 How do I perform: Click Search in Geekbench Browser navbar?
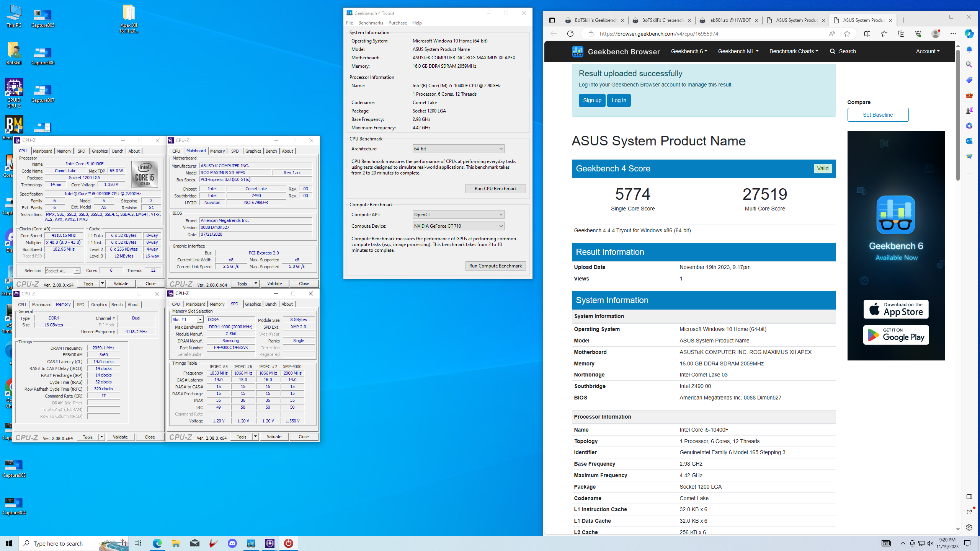(x=843, y=51)
